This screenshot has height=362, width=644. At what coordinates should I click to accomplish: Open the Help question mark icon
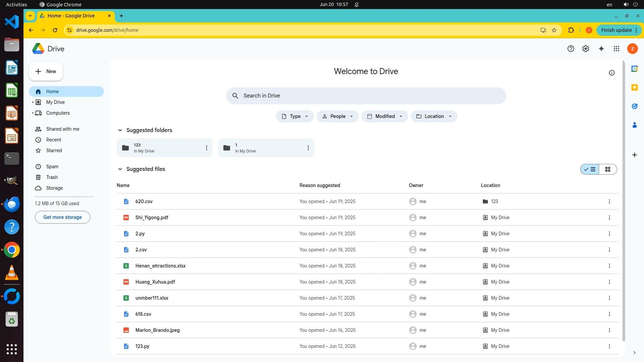click(x=571, y=49)
